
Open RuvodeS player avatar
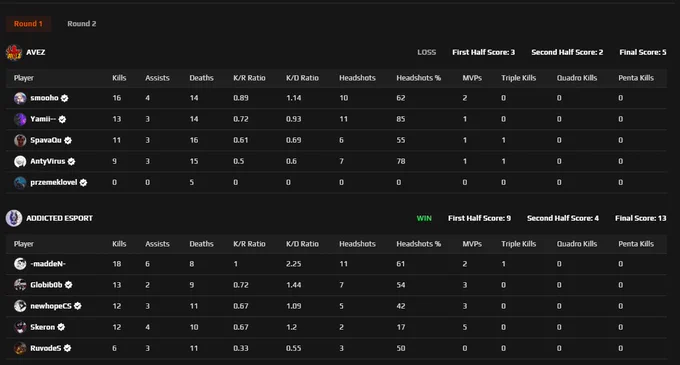point(20,348)
